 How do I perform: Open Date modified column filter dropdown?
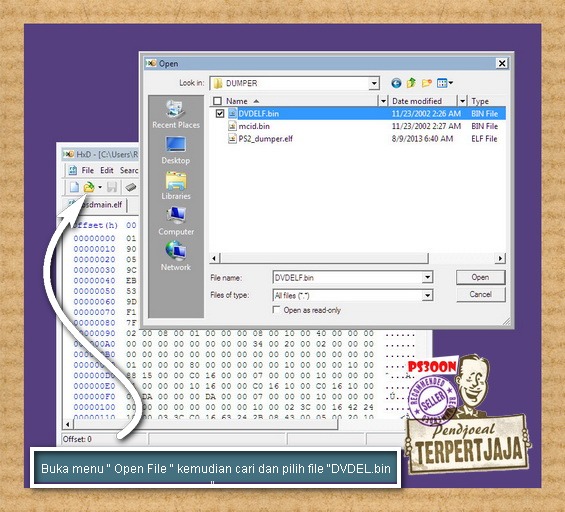(x=462, y=101)
